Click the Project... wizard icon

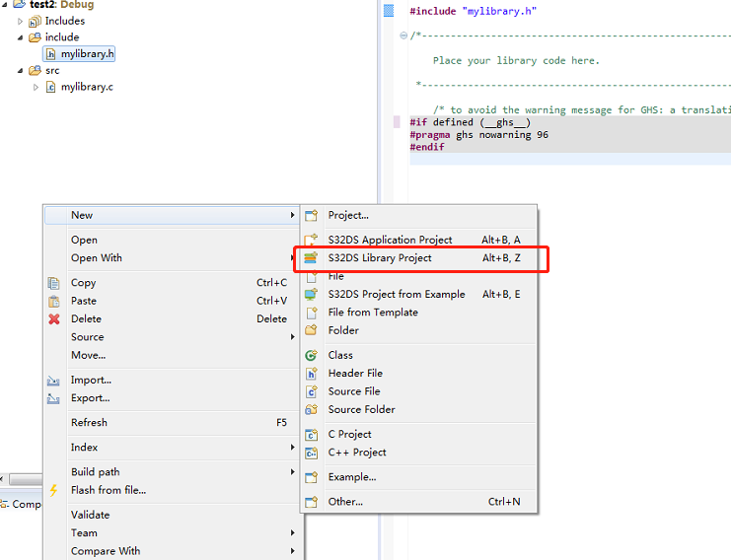click(311, 215)
